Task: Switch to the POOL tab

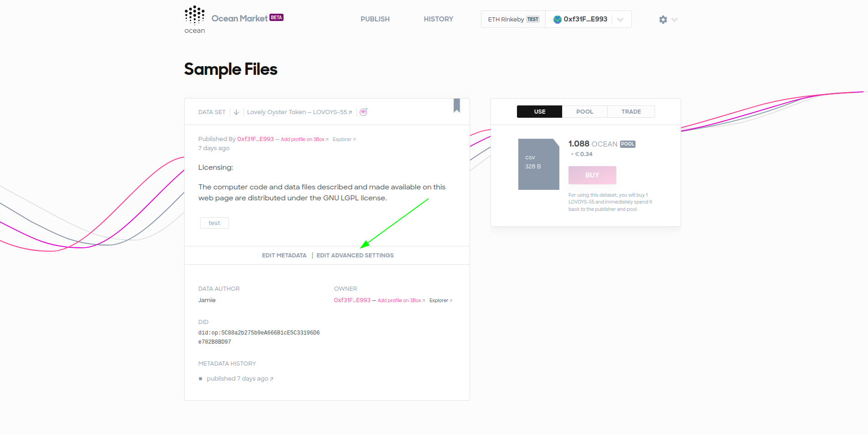Action: [x=585, y=112]
